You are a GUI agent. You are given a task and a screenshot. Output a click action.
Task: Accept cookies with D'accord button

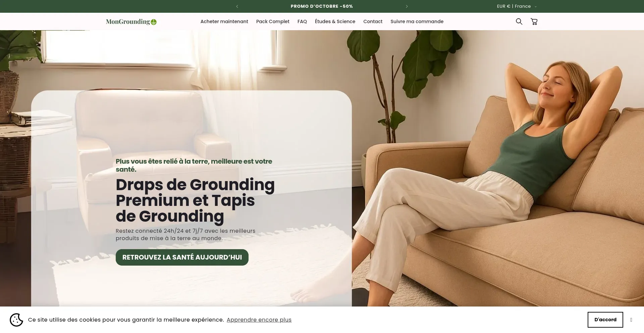point(605,320)
